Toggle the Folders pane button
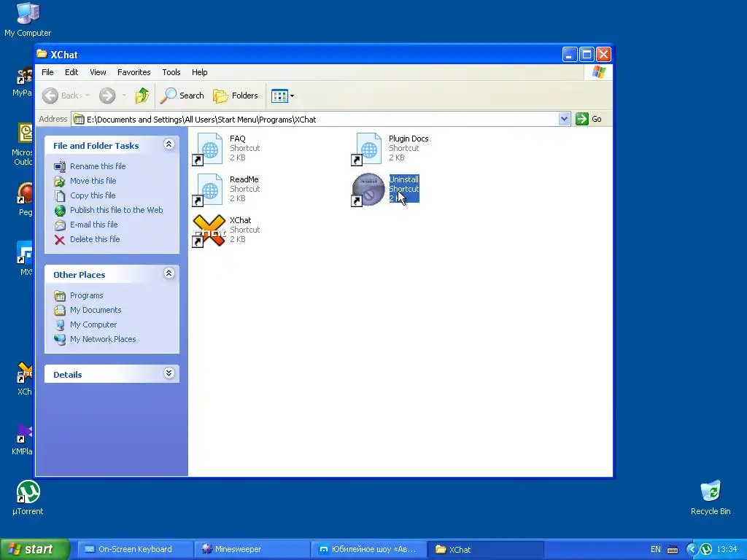The width and height of the screenshot is (747, 560). tap(236, 96)
